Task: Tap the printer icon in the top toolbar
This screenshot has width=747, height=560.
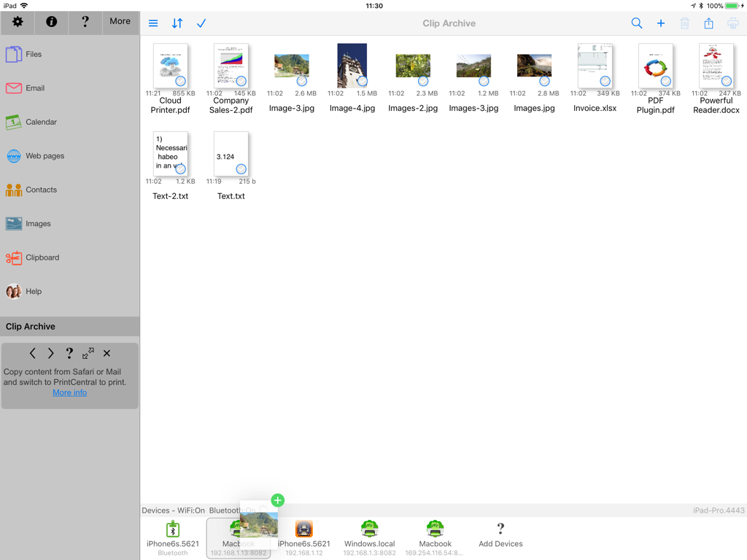Action: [x=732, y=23]
